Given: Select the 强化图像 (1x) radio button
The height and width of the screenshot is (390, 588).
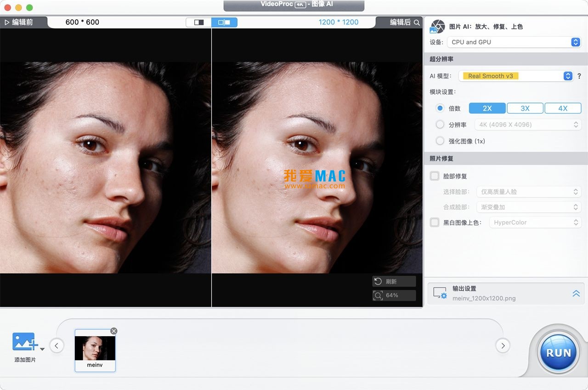Looking at the screenshot, I should coord(440,141).
